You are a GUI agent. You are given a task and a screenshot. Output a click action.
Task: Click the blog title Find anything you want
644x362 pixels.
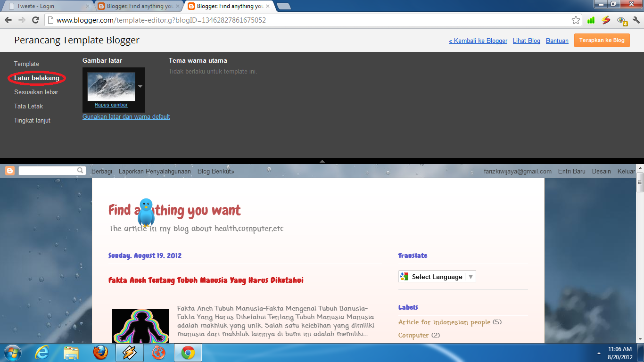tap(174, 210)
